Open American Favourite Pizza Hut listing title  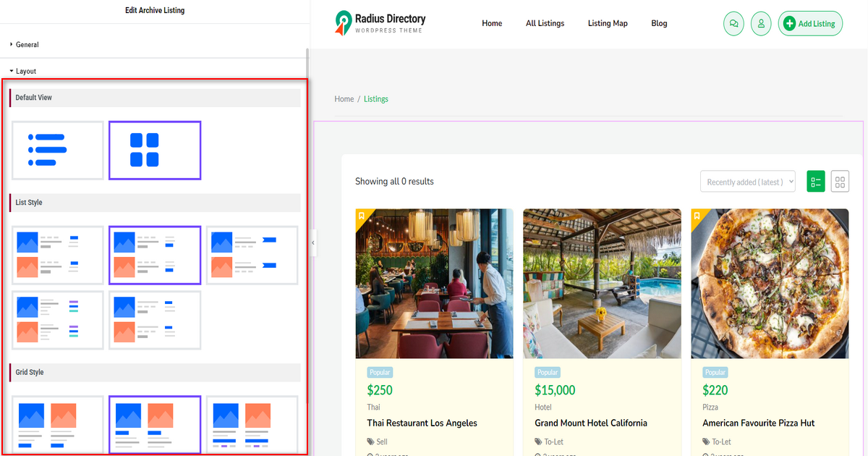coord(759,423)
